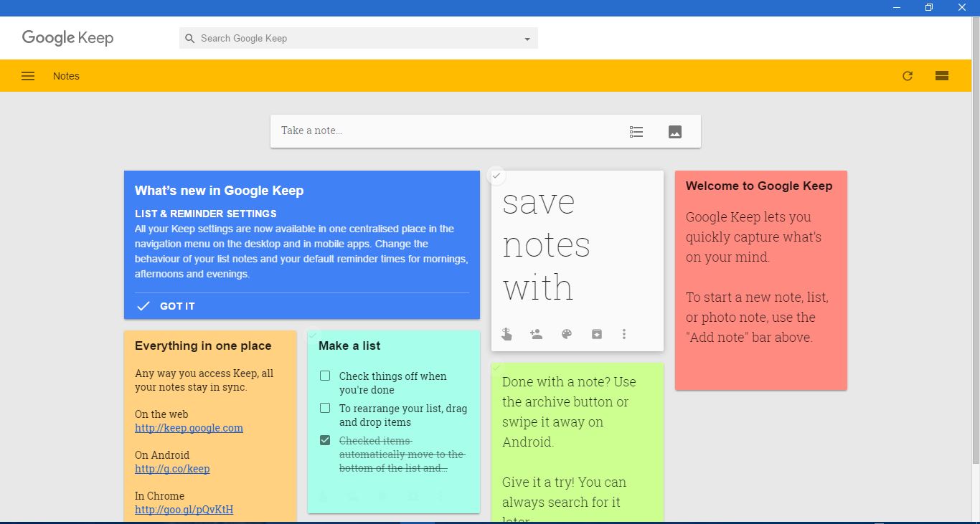Select the 'save notes with' note checkmark
This screenshot has height=524, width=980.
click(x=496, y=176)
